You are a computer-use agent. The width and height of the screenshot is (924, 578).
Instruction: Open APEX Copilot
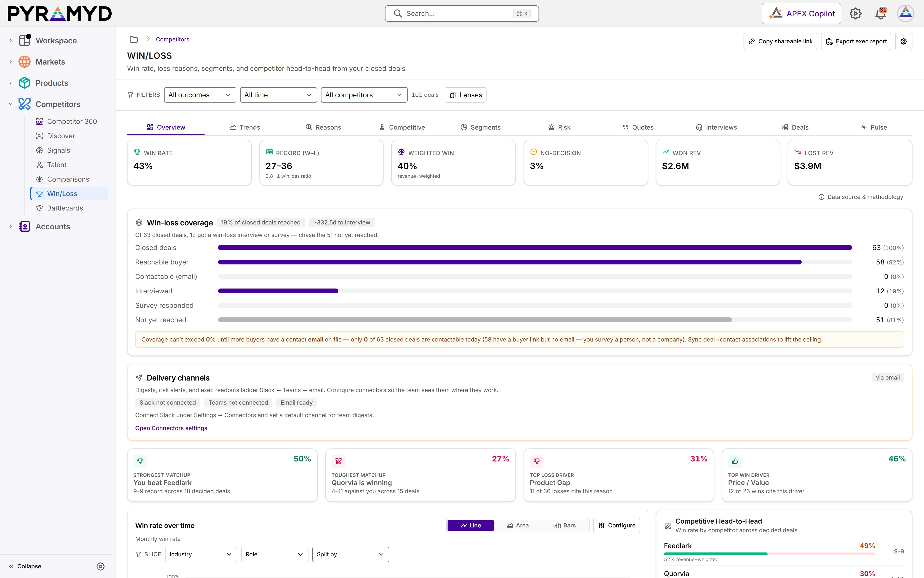point(801,13)
